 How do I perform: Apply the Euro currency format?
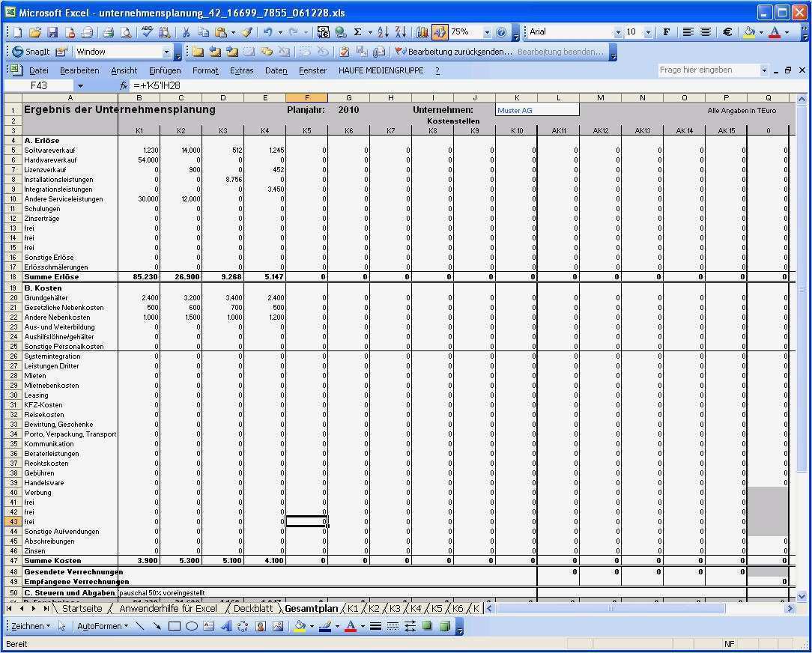727,32
